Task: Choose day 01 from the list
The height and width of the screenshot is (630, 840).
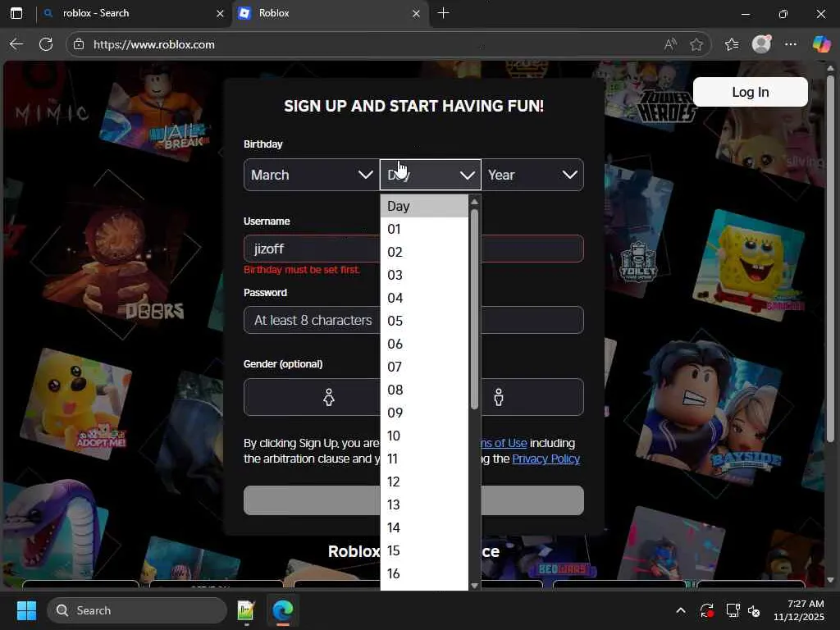Action: tap(424, 229)
